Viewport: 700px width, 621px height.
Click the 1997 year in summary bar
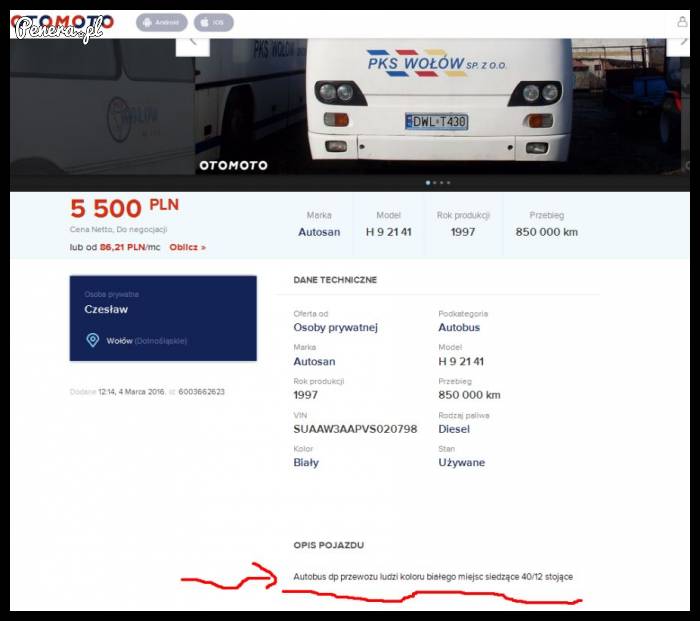pyautogui.click(x=463, y=232)
